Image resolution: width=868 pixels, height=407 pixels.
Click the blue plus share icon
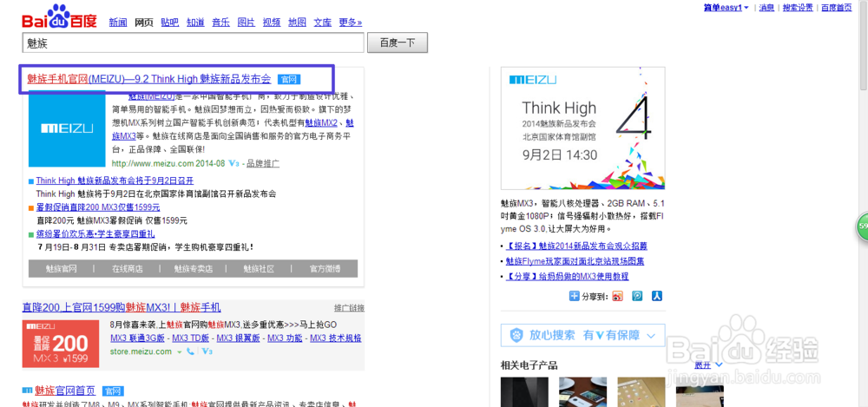point(574,296)
